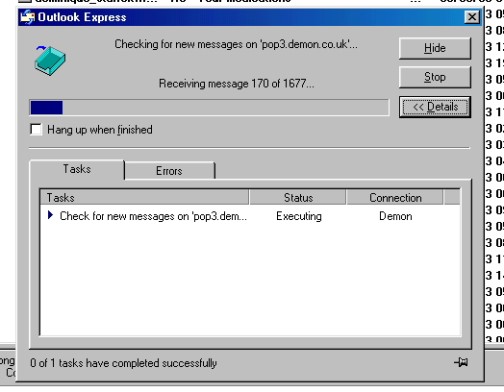Click '0 of 1 tasks have completed' status
504x392 pixels.
(123, 363)
